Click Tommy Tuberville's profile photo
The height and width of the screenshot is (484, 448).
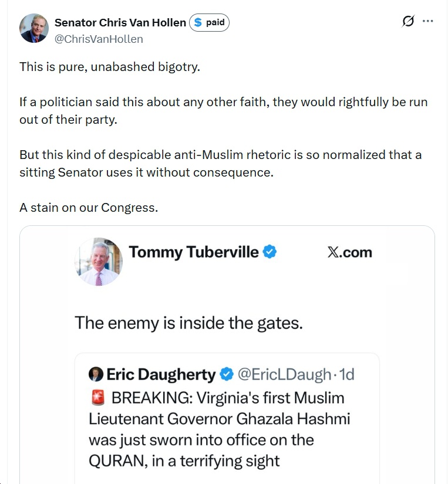click(x=99, y=262)
